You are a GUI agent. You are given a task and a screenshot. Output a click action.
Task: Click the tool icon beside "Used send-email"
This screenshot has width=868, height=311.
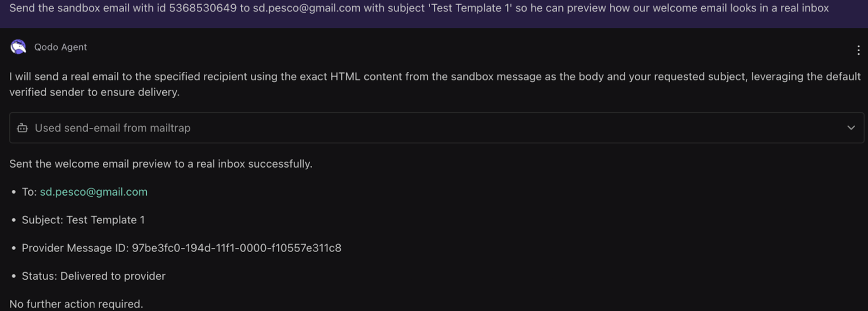(22, 128)
